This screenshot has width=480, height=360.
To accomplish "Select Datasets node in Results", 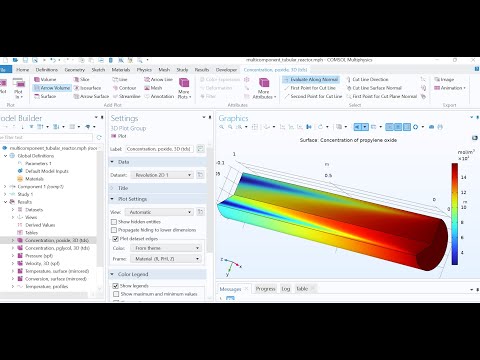I will coord(34,210).
